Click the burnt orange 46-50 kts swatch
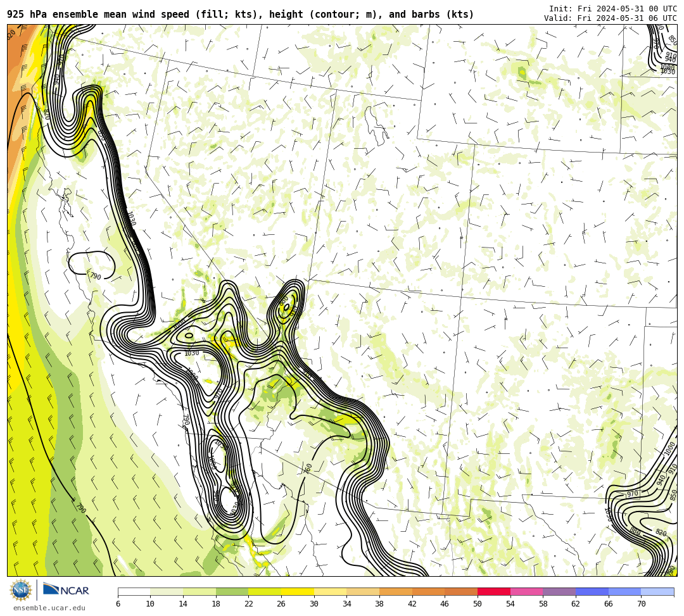The height and width of the screenshot is (616, 684). (x=461, y=591)
